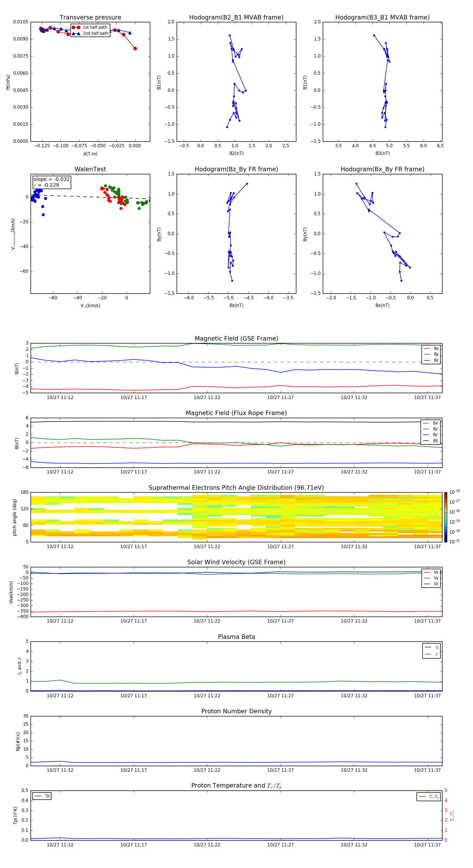The width and height of the screenshot is (473, 868).
Task: Click the "Transverse pressure" plot title
Action: [x=90, y=18]
